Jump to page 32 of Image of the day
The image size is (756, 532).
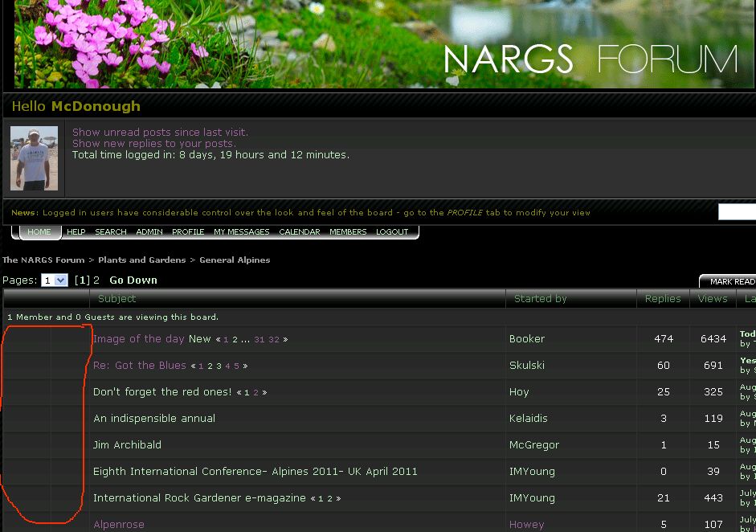(274, 340)
